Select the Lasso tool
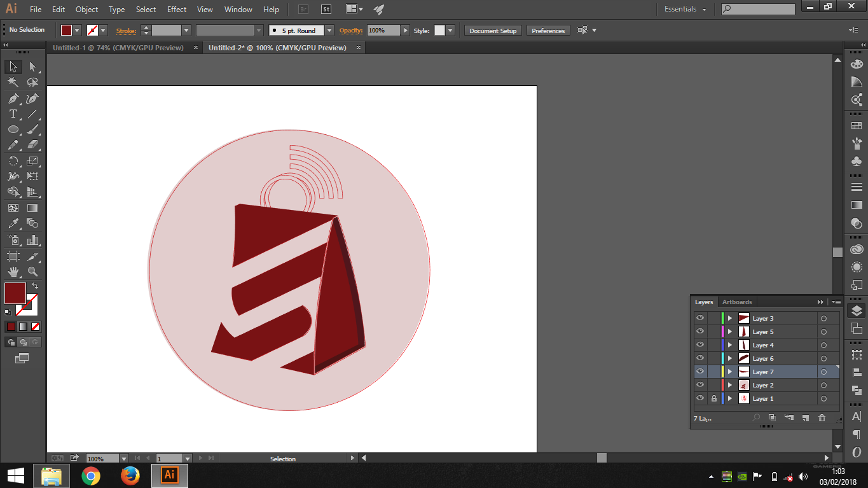868x488 pixels. pyautogui.click(x=32, y=82)
